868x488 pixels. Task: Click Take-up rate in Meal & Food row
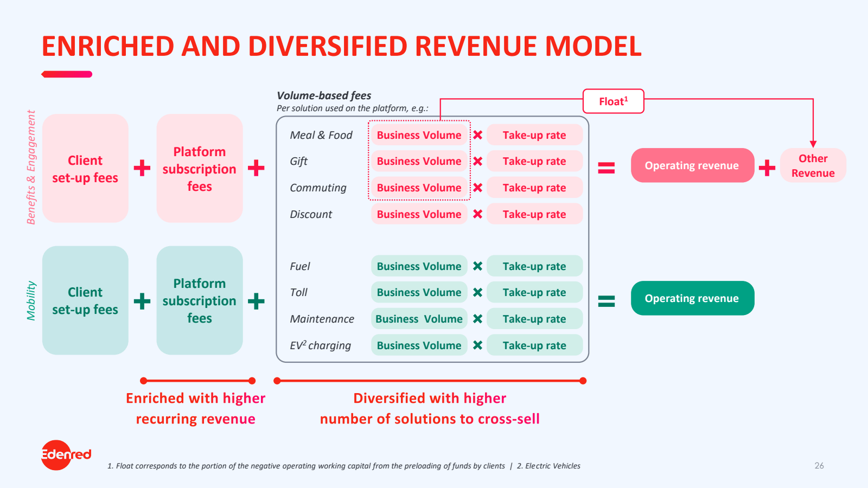point(535,135)
